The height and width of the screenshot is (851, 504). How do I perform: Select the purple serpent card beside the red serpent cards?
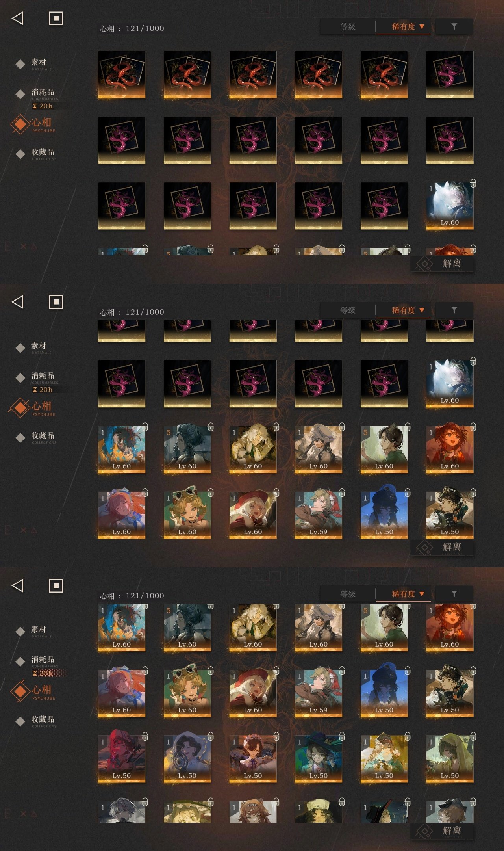[x=450, y=74]
